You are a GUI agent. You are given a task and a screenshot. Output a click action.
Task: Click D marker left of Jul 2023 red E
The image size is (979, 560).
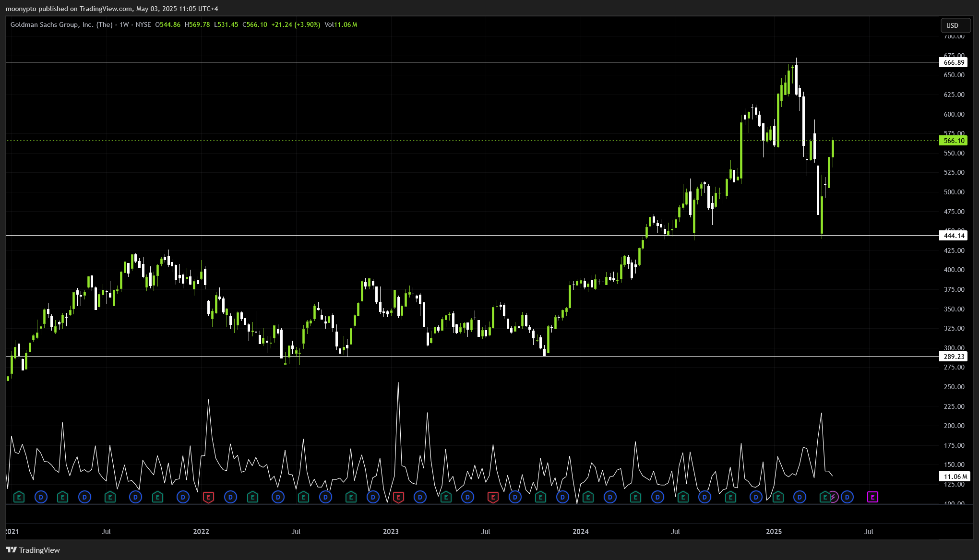tap(467, 497)
